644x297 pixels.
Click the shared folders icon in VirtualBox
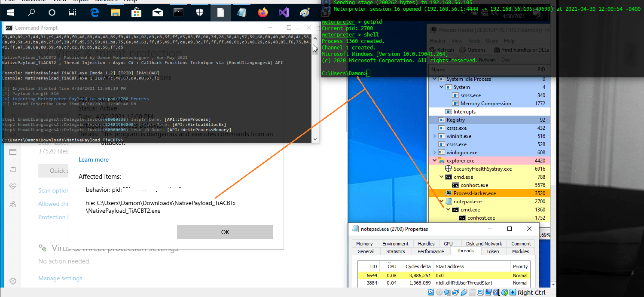coord(472,292)
